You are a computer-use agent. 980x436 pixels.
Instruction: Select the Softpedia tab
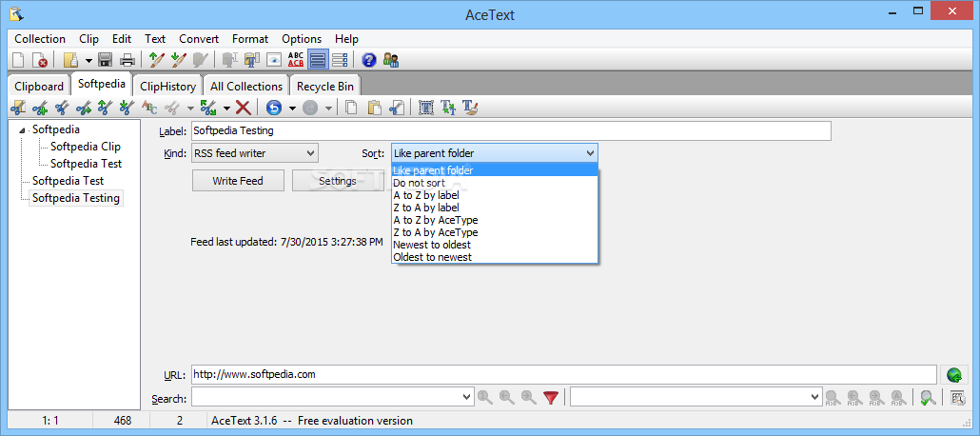click(x=102, y=83)
